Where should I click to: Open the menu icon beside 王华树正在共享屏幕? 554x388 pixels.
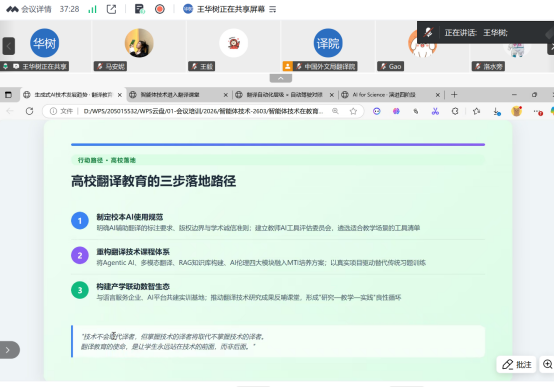[x=272, y=9]
